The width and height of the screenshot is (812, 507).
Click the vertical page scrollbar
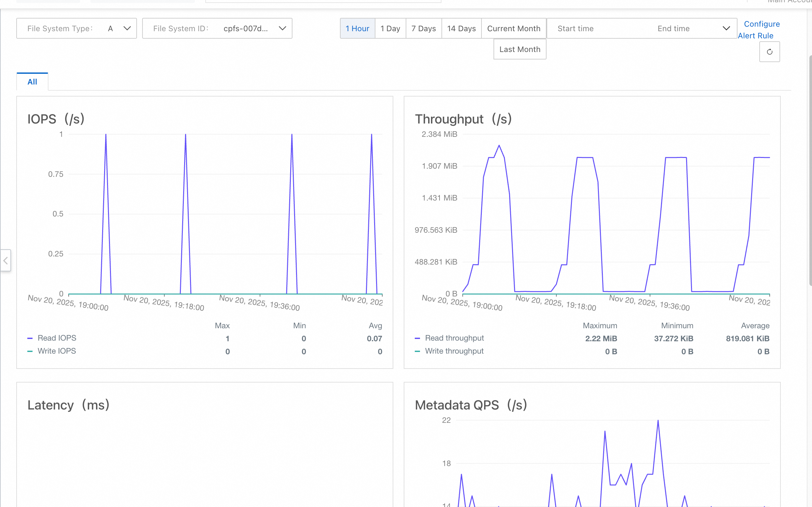tap(810, 170)
